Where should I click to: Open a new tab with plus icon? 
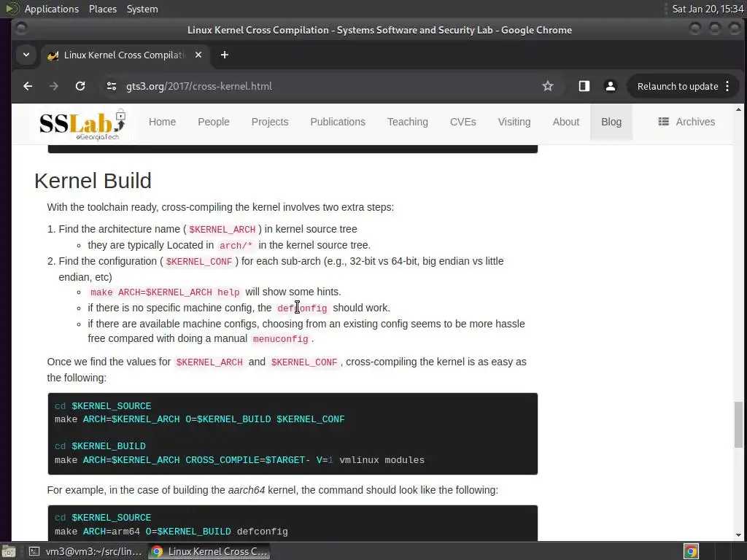[225, 55]
